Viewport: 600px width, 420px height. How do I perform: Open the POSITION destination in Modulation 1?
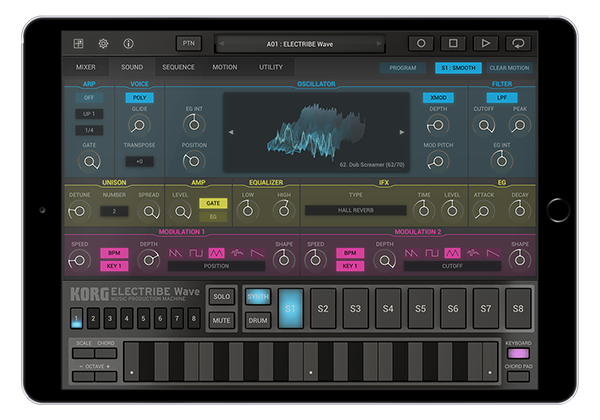point(216,266)
